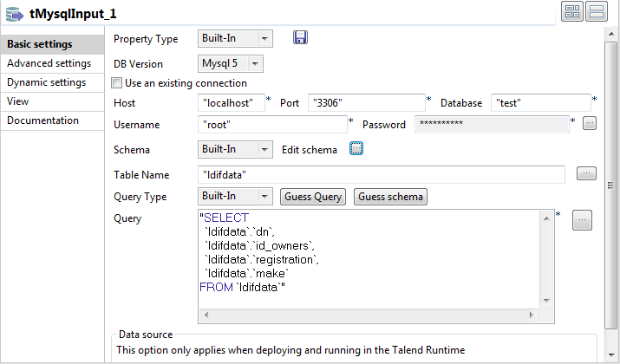
Task: Switch to table layout view icon
Action: [x=572, y=11]
